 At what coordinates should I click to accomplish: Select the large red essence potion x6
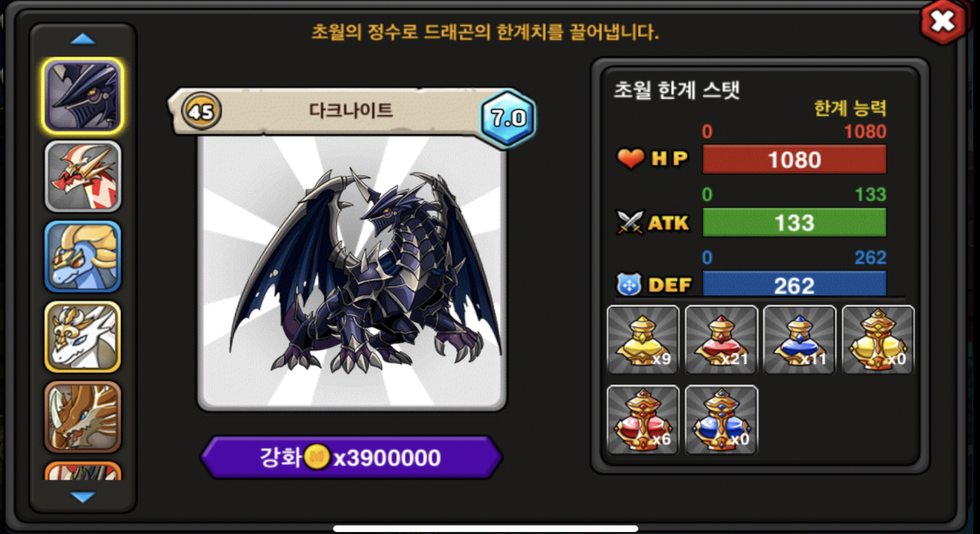(643, 420)
